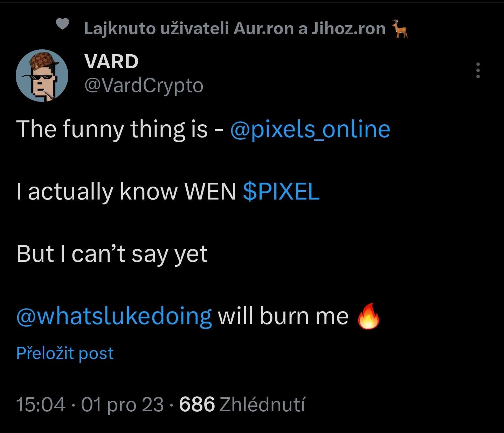
Task: Click the "But I can't say yet" line
Action: [112, 254]
